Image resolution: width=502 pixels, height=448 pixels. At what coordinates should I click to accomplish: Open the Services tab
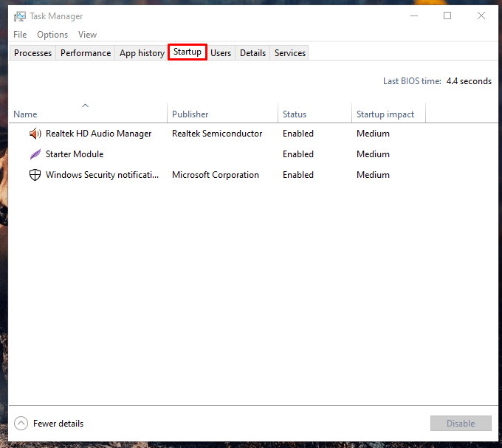pyautogui.click(x=289, y=53)
